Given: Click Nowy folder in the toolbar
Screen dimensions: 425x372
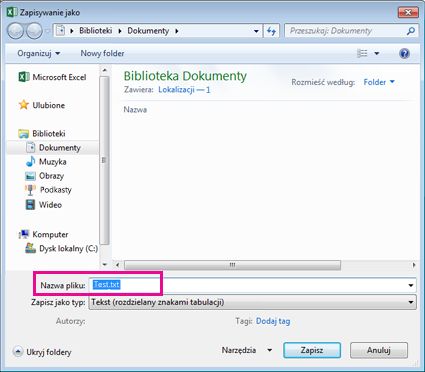Looking at the screenshot, I should [102, 53].
